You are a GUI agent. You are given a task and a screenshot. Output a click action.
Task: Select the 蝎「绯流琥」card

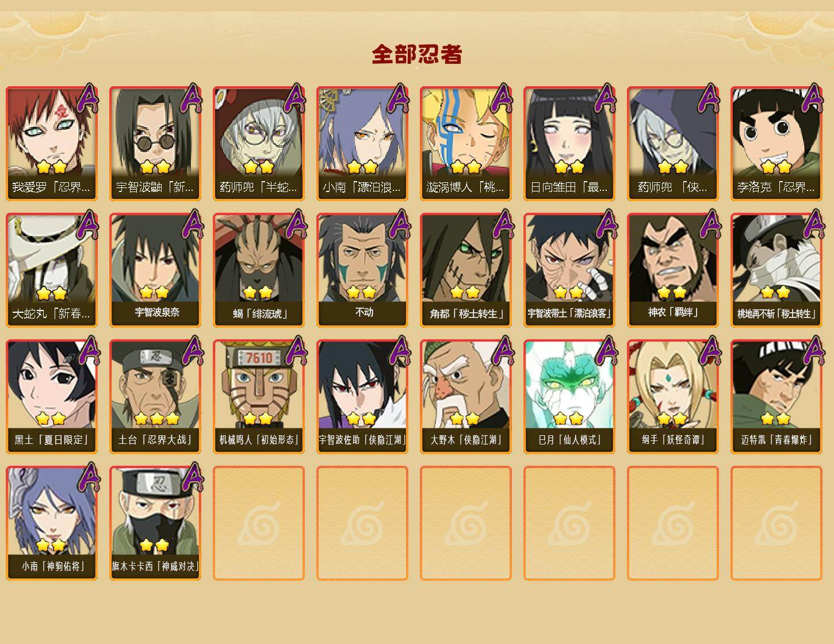(259, 270)
